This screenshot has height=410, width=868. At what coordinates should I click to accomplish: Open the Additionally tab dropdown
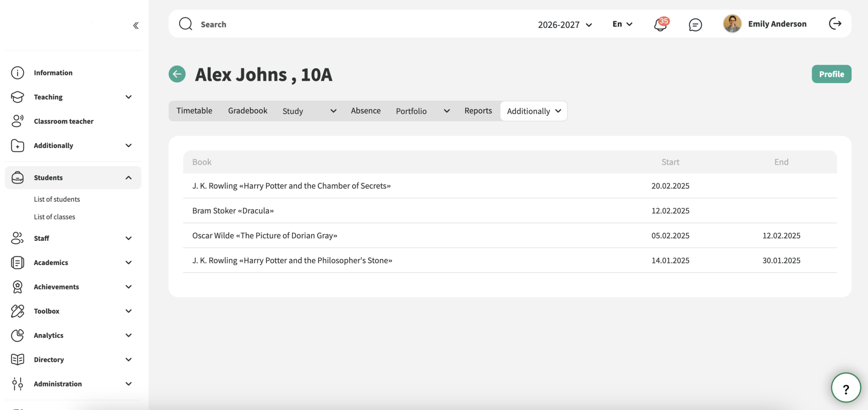(x=534, y=111)
